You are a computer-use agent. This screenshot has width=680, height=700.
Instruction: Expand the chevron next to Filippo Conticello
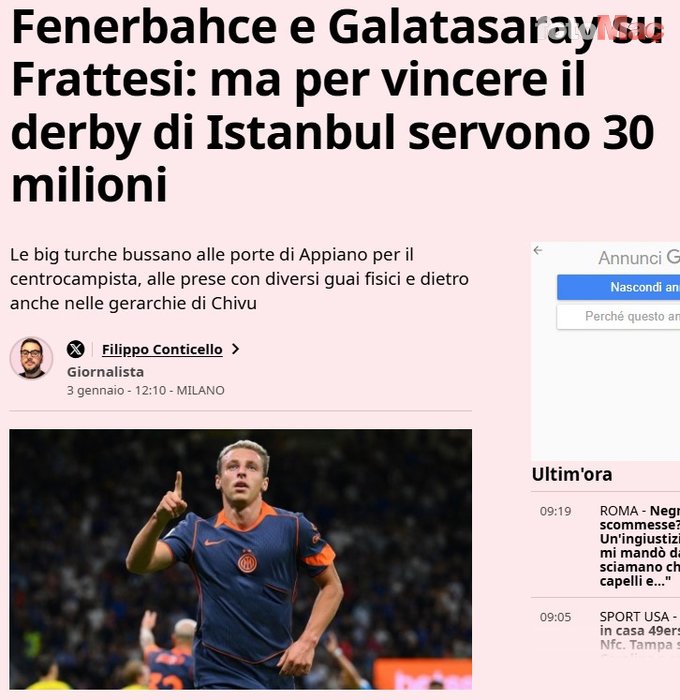pos(236,349)
